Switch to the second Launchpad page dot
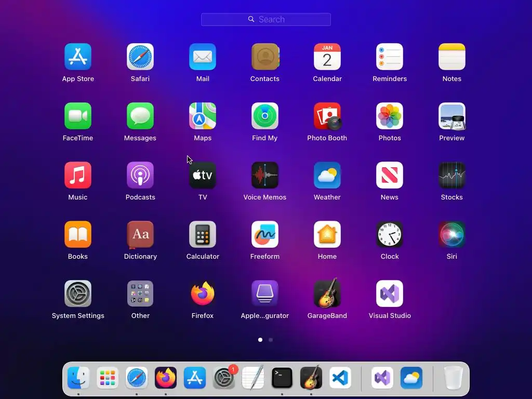532x399 pixels. (271, 340)
